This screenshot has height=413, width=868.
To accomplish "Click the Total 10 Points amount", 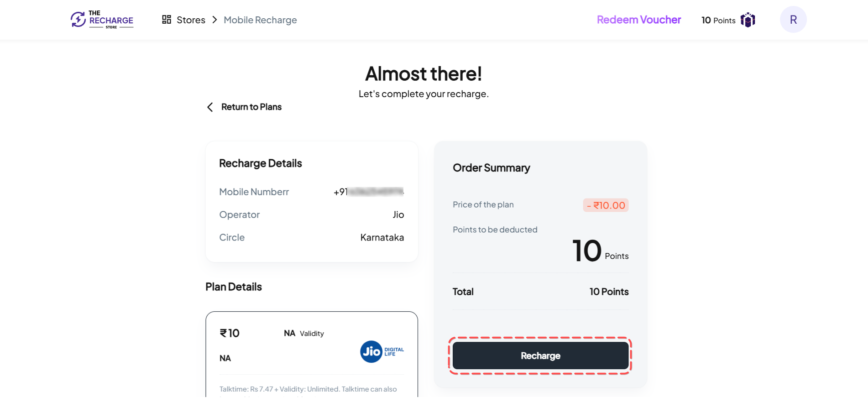I will 609,292.
